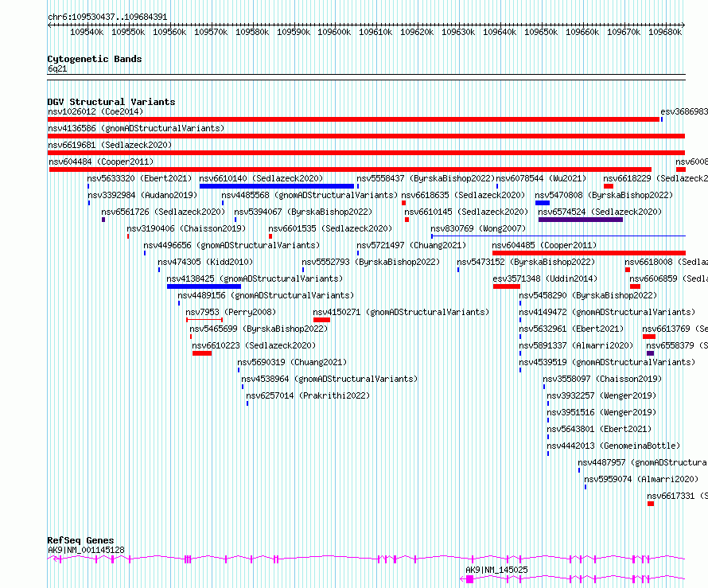Open the AK9|NM_145025 gene transcript
708x588 pixels.
click(x=496, y=570)
